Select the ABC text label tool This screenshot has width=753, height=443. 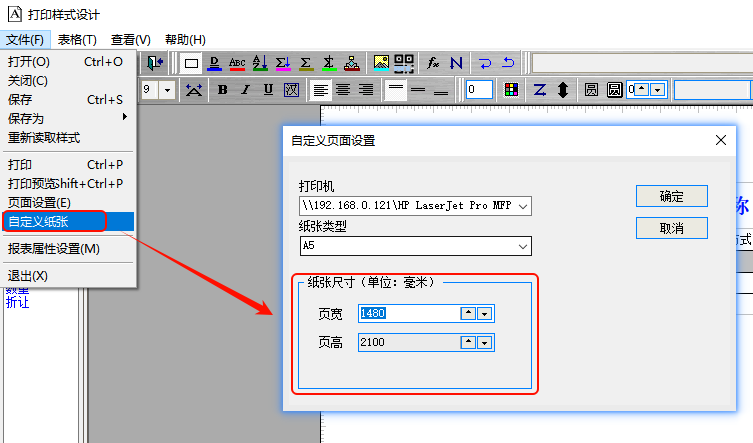(x=237, y=63)
